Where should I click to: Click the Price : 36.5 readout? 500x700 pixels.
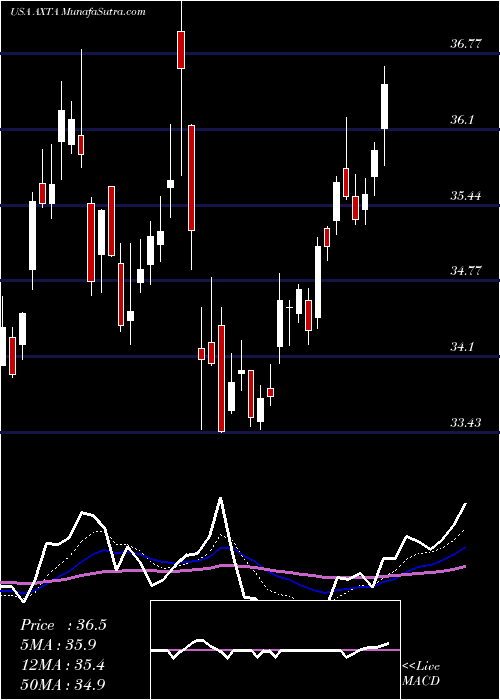63,625
